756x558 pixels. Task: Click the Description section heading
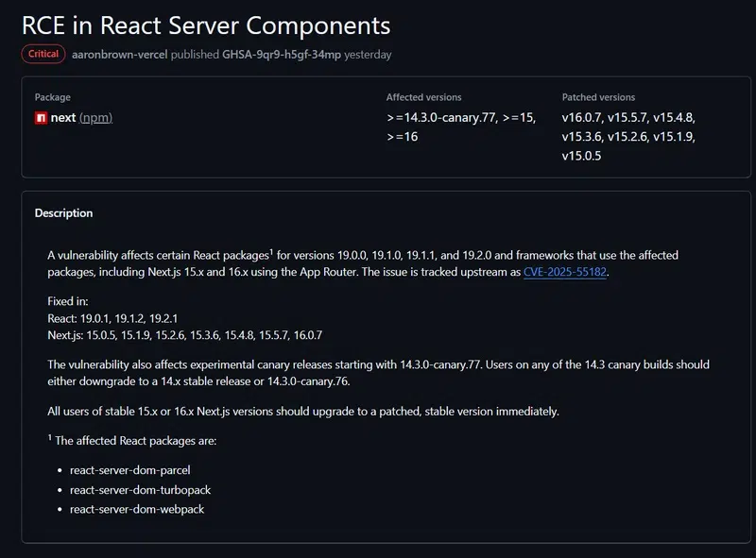[x=64, y=212]
